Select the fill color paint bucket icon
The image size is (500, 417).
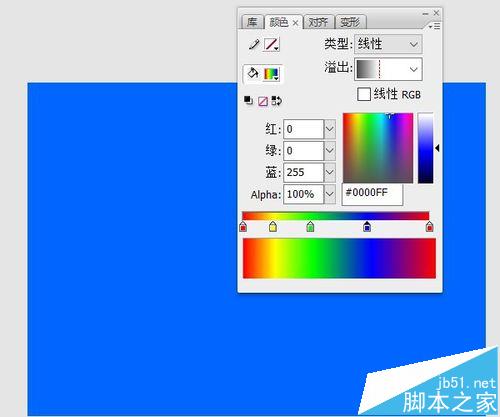(252, 73)
